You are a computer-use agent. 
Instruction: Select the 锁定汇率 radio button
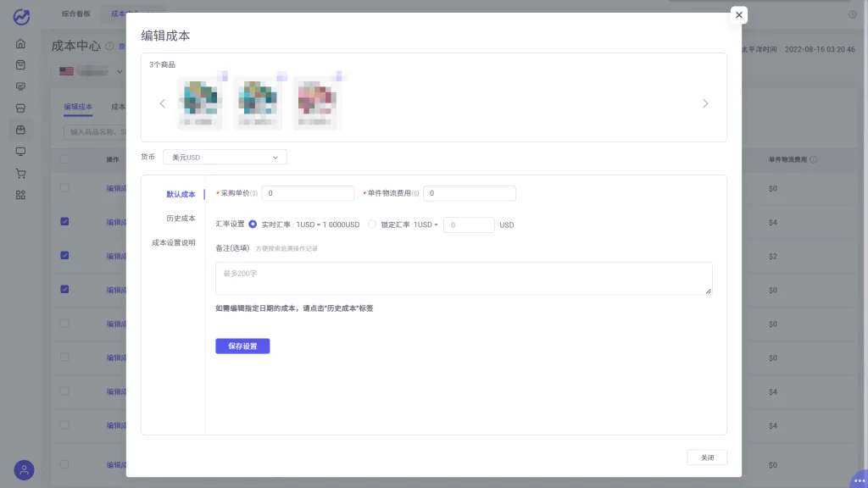372,224
